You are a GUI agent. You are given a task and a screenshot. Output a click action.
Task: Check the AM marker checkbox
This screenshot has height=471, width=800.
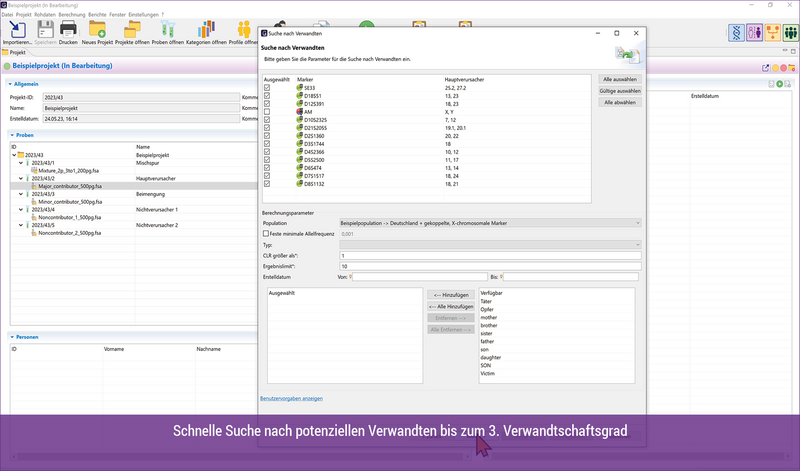point(267,112)
